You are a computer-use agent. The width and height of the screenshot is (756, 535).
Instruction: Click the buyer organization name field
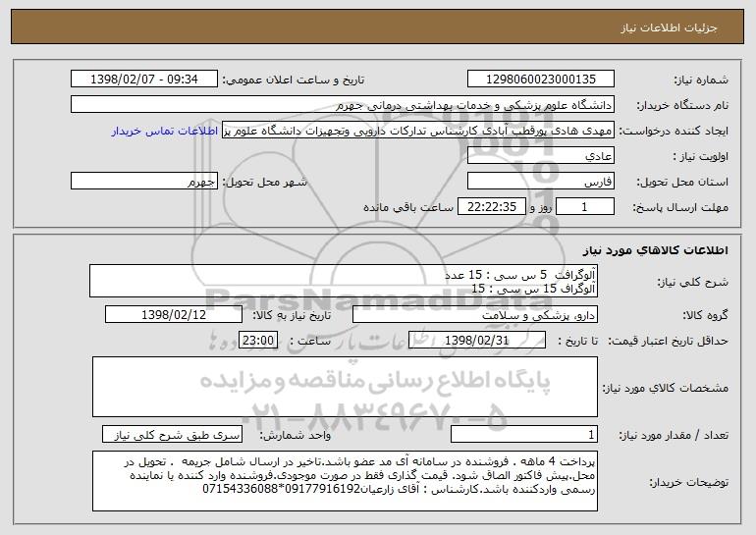coord(343,105)
